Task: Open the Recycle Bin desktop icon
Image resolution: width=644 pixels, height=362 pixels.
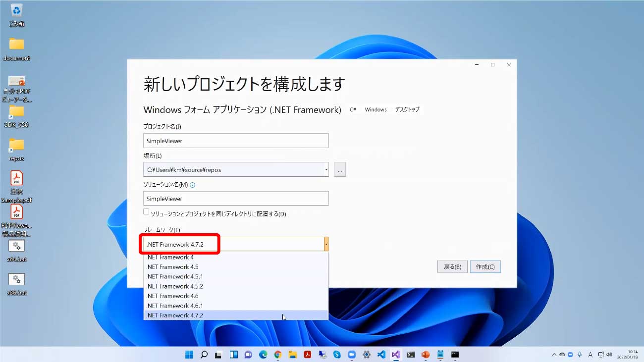Action: pyautogui.click(x=16, y=11)
